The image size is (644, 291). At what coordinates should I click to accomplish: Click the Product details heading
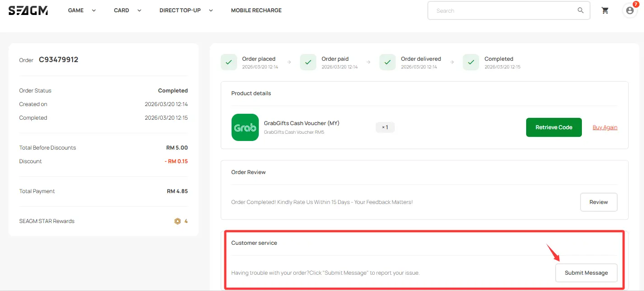251,93
